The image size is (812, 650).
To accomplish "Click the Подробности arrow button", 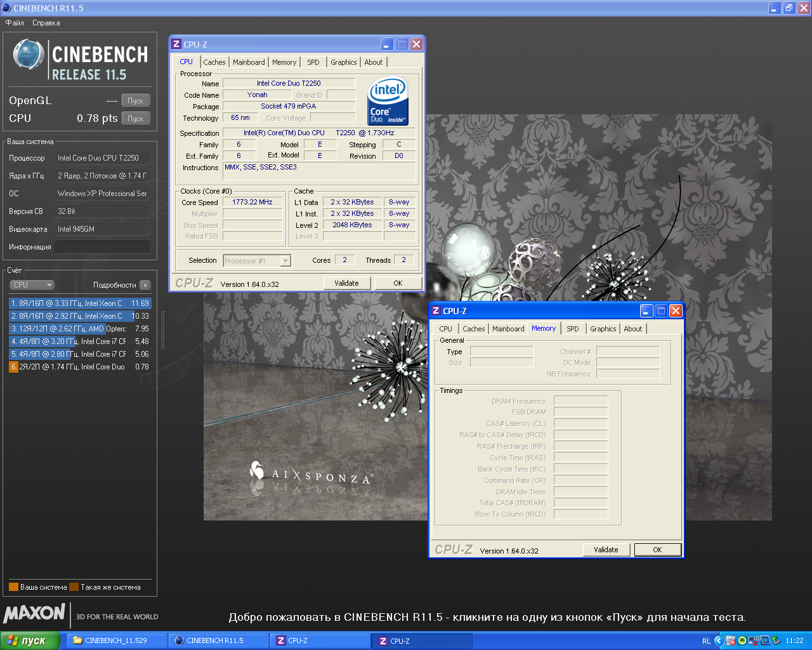I will (145, 285).
